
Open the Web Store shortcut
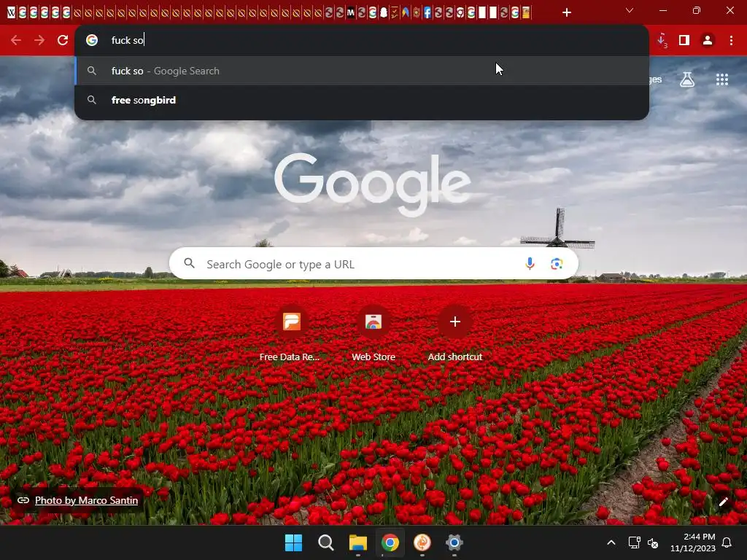point(373,334)
